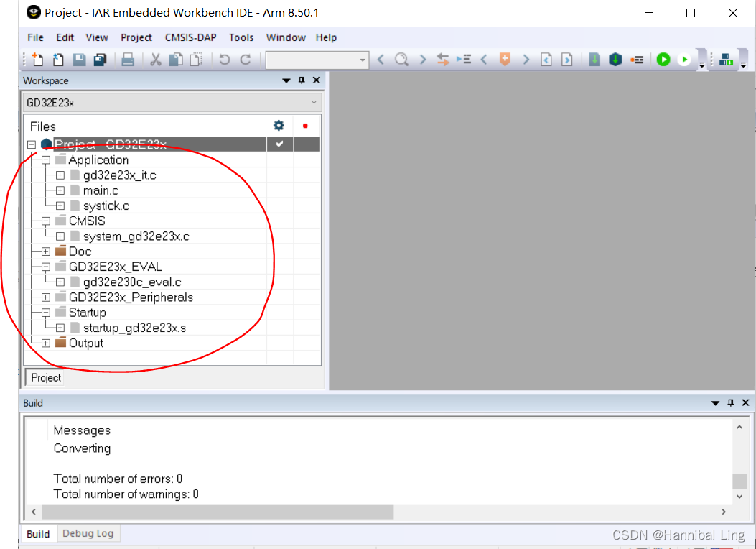Expand the GD32E23x_Peripherals folder
756x549 pixels.
46,297
